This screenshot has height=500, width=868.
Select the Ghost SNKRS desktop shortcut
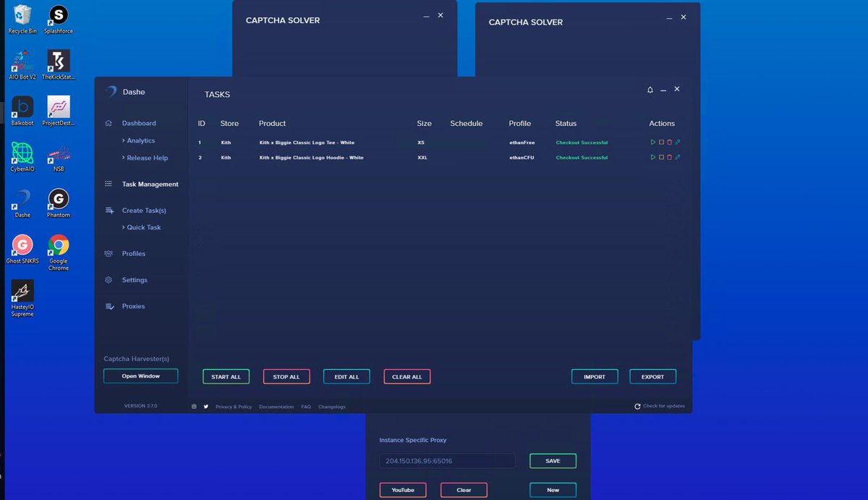pyautogui.click(x=22, y=248)
